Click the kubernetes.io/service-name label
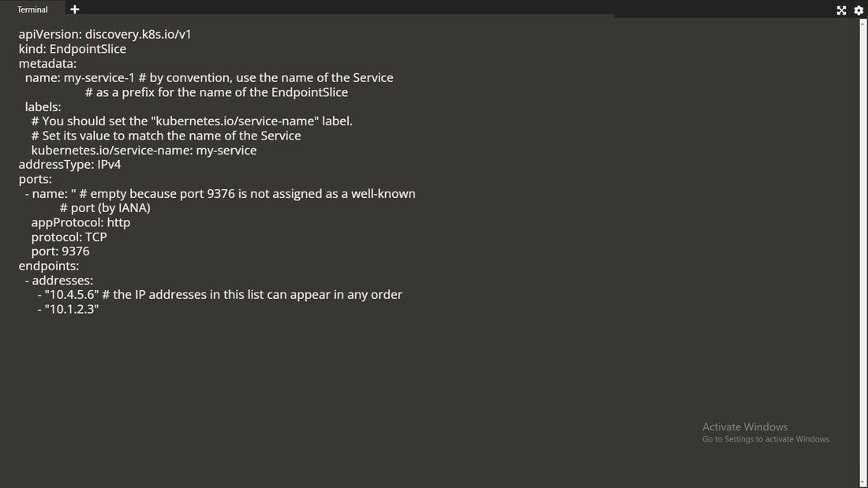868x488 pixels. [x=144, y=150]
